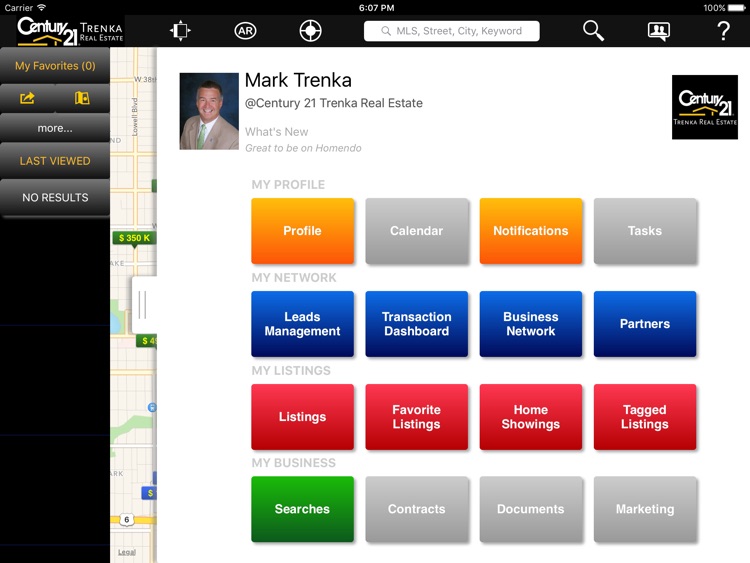Tap the share favorites icon in sidebar
750x563 pixels.
pos(27,99)
